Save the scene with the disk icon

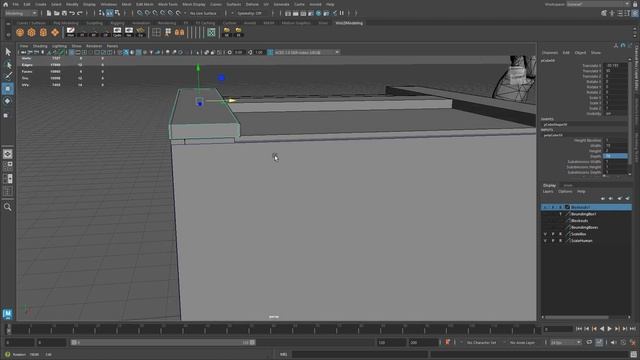tap(64, 13)
